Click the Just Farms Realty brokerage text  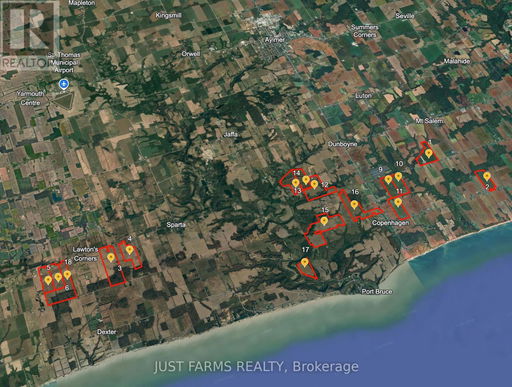pos(256,367)
